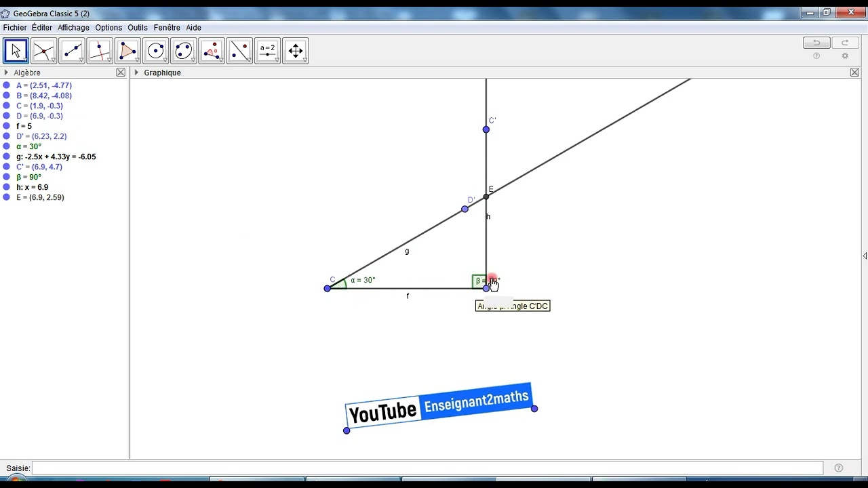Image resolution: width=868 pixels, height=488 pixels.
Task: Select the Circle with center tool
Action: coord(155,51)
